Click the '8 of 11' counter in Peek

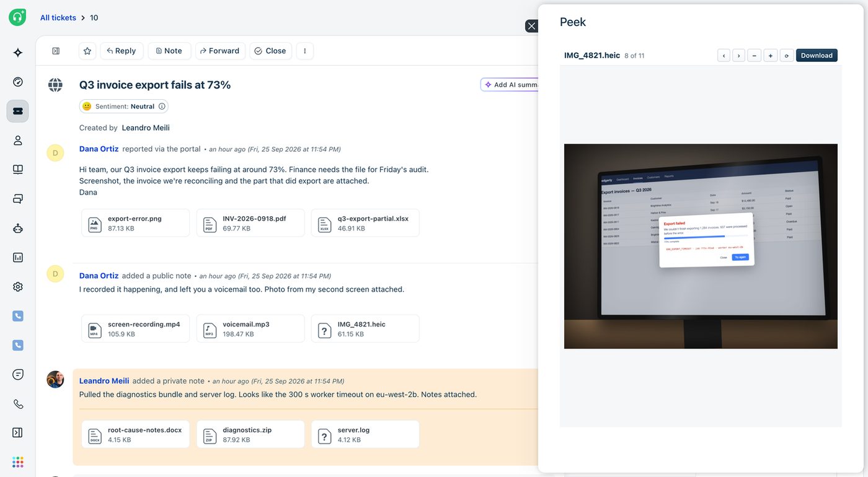pyautogui.click(x=634, y=56)
